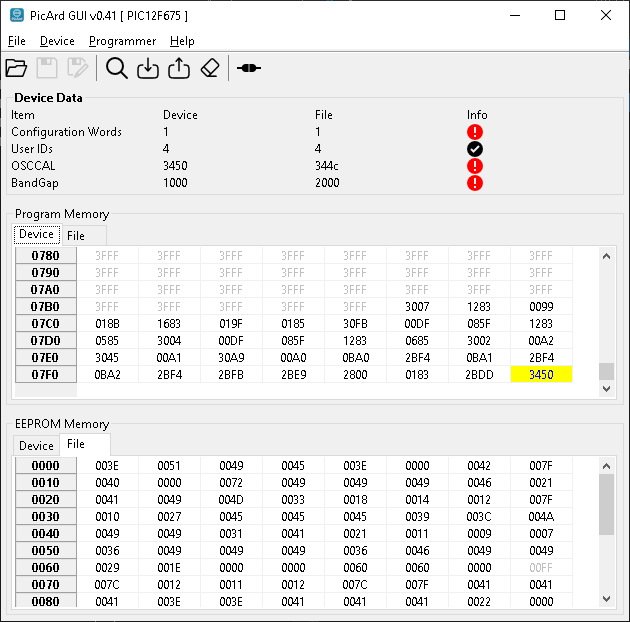
Task: Click the 07C0 row header
Action: (45, 323)
